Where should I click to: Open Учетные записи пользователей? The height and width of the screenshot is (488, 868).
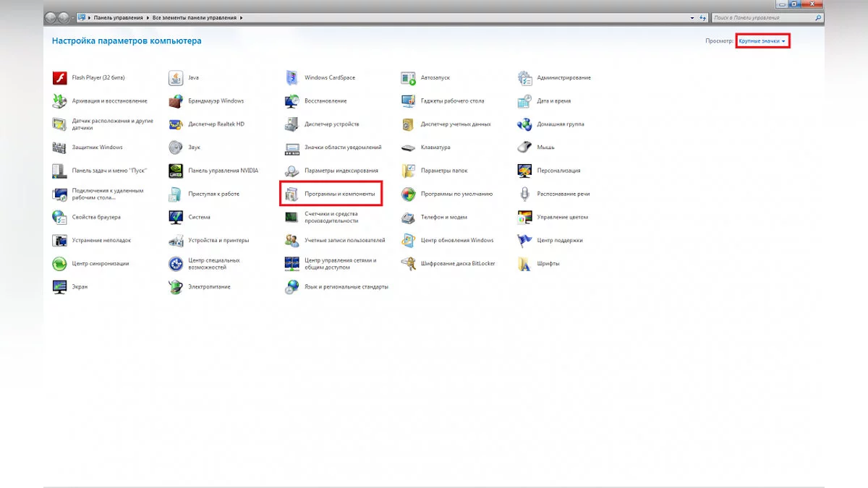pyautogui.click(x=344, y=240)
